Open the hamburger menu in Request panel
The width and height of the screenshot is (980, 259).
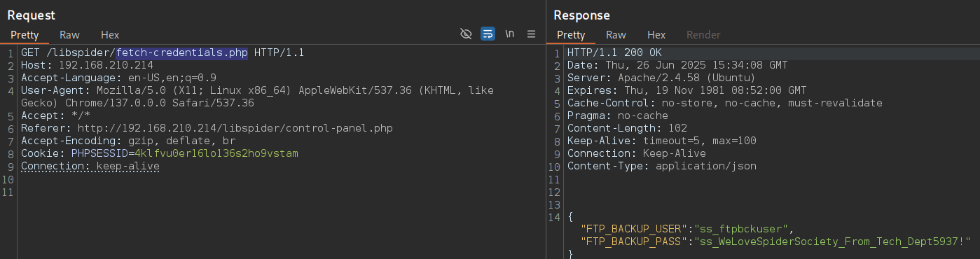(x=532, y=34)
